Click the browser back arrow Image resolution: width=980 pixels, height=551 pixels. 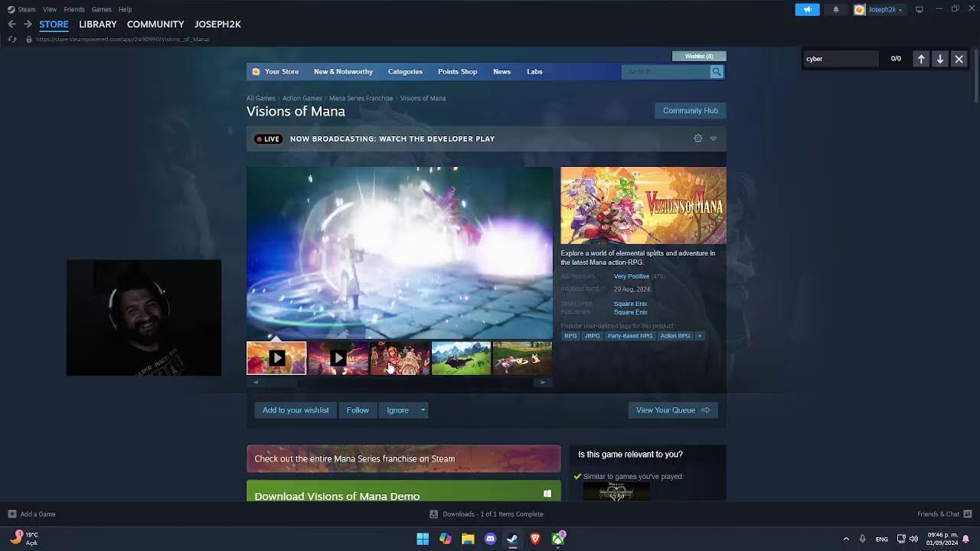point(11,24)
